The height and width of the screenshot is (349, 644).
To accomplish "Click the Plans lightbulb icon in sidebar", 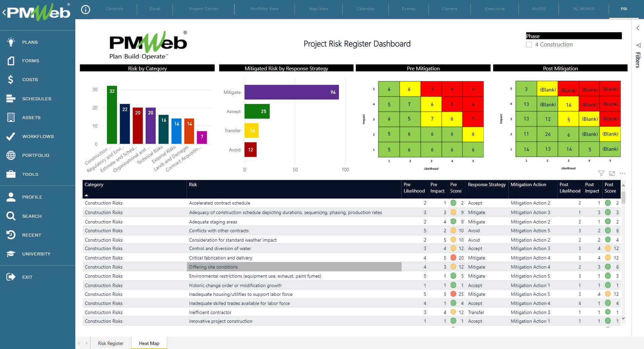I will 11,42.
